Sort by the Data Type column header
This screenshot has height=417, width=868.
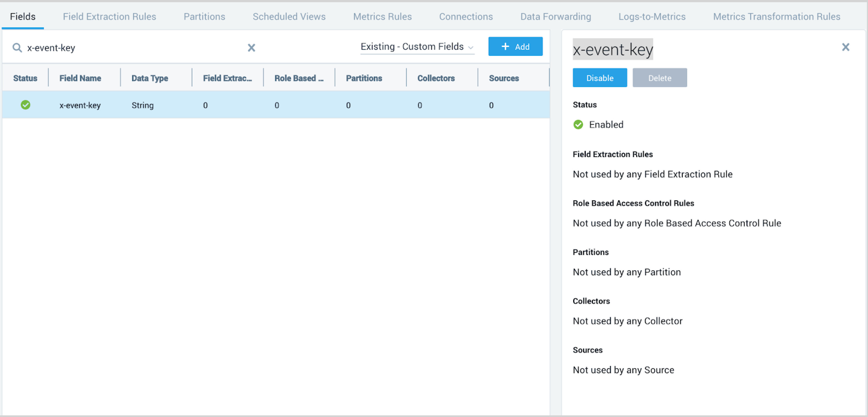150,78
